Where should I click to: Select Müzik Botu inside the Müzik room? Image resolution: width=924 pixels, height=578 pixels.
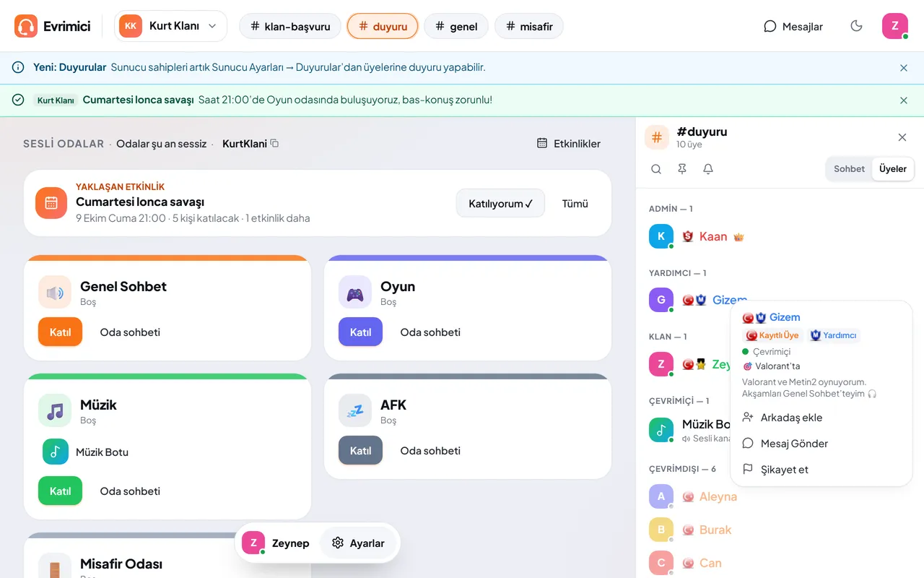[x=87, y=452]
